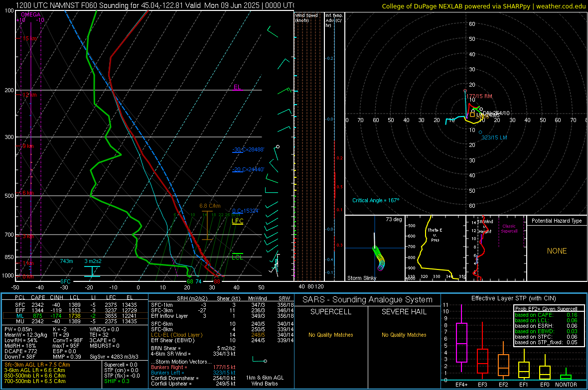Click the 'based on CAPE:' probability row
Viewport: 588px width, 390px height.
[x=546, y=315]
